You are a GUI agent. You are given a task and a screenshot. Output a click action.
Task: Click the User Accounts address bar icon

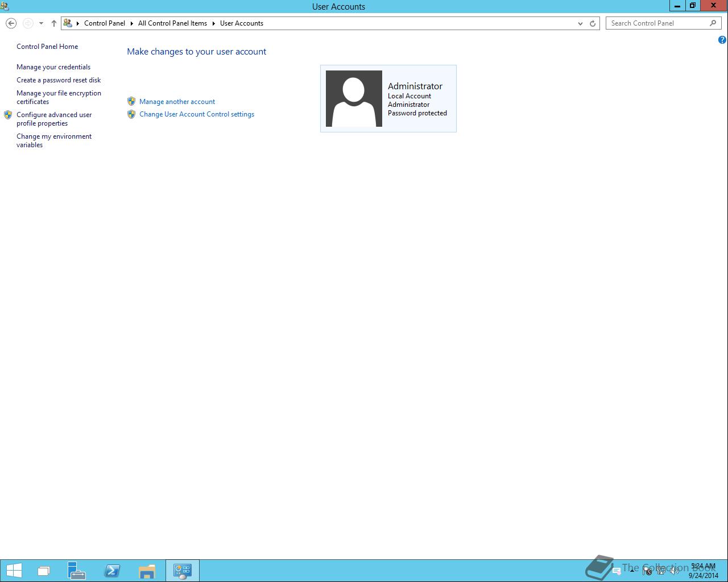click(68, 23)
